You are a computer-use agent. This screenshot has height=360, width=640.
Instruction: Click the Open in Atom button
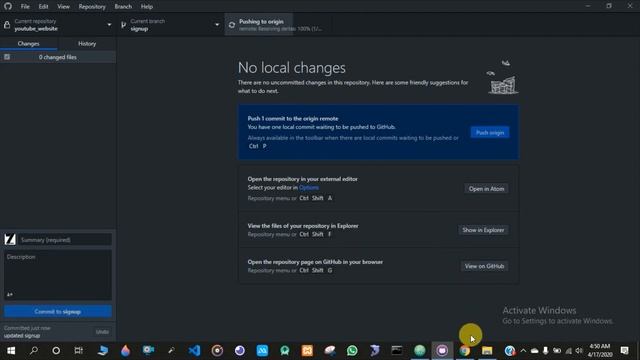click(486, 189)
